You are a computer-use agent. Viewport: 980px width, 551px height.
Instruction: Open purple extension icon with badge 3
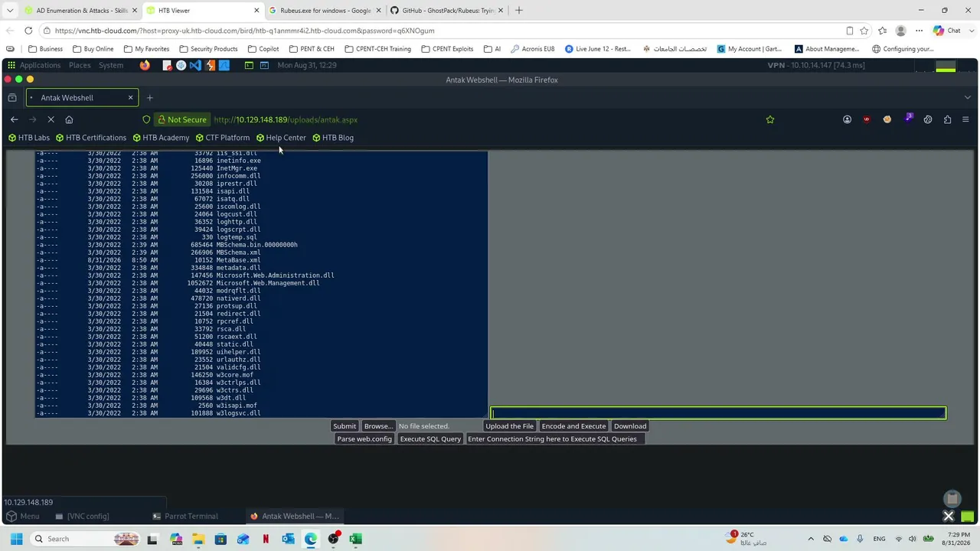click(x=908, y=119)
